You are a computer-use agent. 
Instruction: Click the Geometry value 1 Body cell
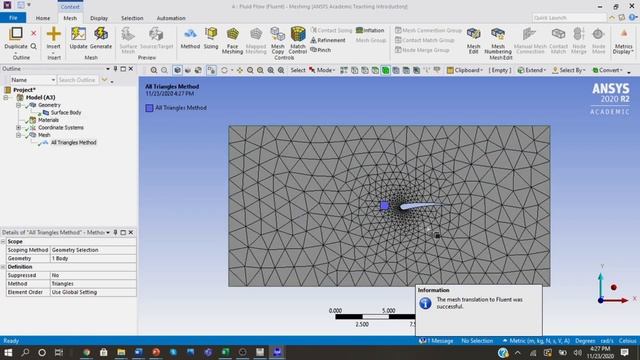(x=93, y=258)
